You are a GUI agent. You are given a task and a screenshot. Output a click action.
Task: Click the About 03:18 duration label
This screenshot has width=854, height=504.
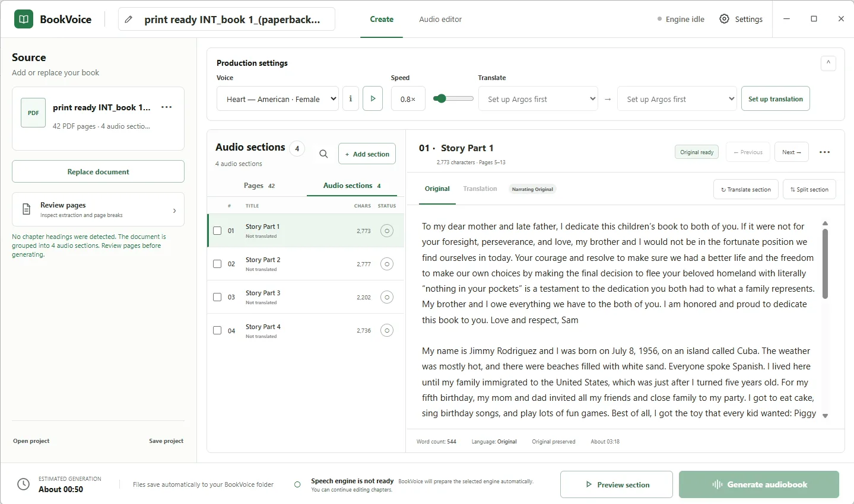605,442
